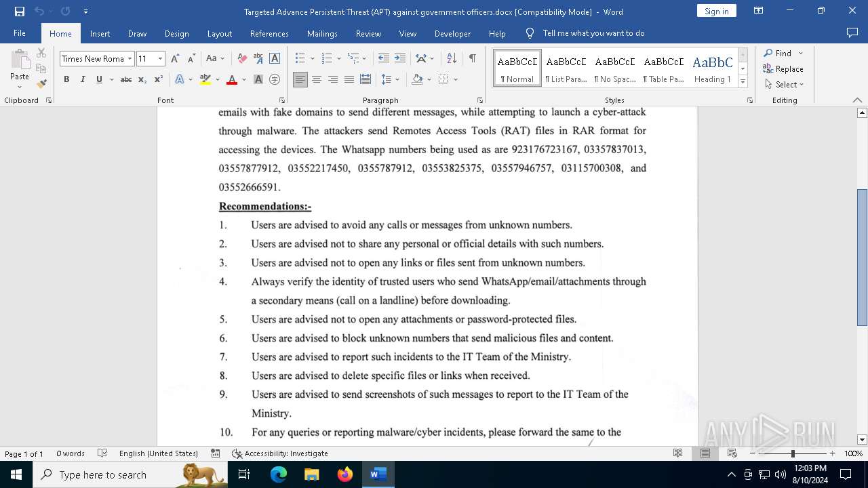Screen dimensions: 868x488
Task: Toggle left paragraph alignment
Action: (x=300, y=79)
